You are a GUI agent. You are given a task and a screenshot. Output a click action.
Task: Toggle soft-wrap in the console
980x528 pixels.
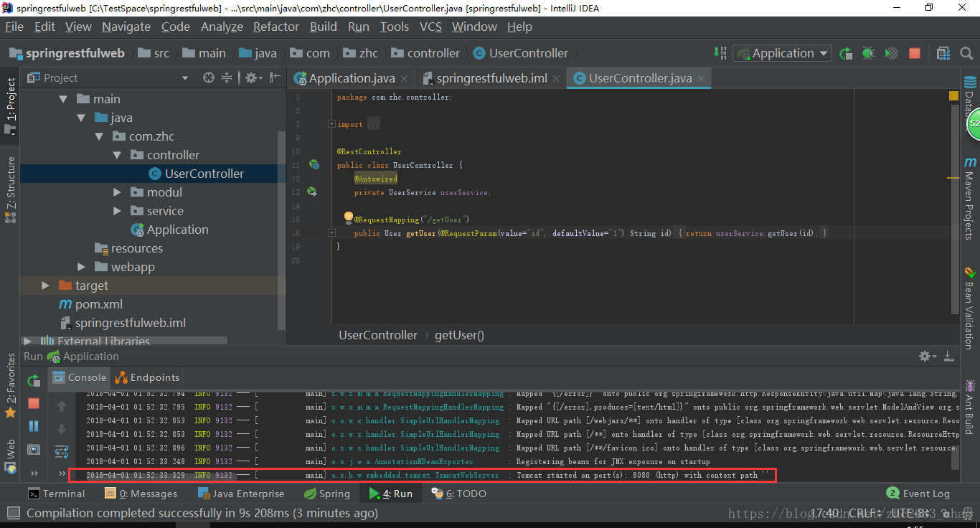[x=62, y=451]
